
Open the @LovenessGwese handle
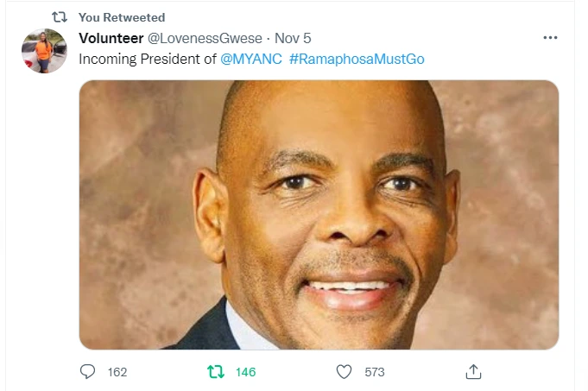coord(205,38)
